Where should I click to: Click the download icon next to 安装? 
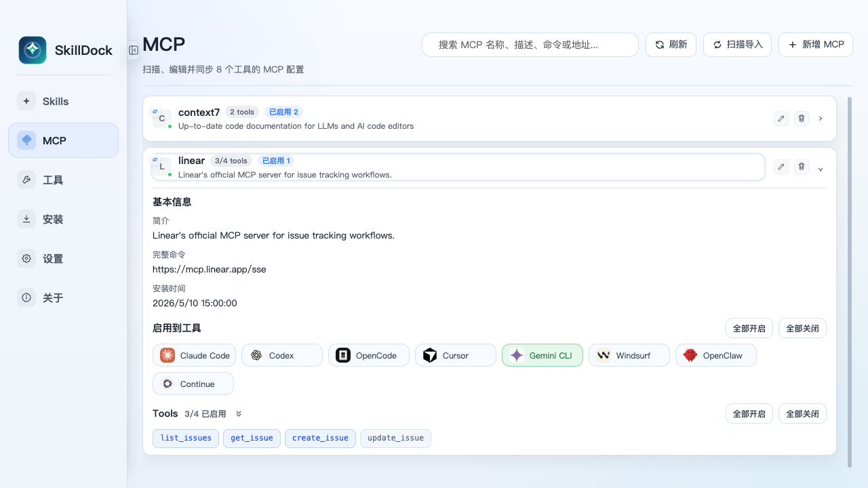pyautogui.click(x=26, y=219)
